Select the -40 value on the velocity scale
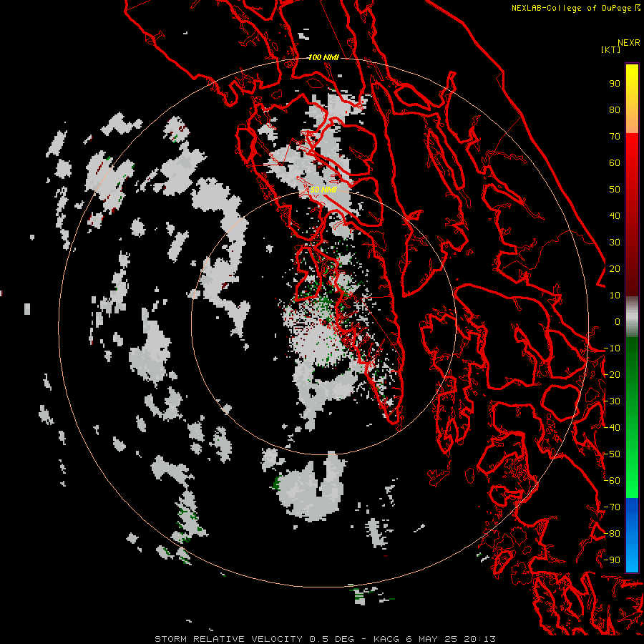 point(612,428)
